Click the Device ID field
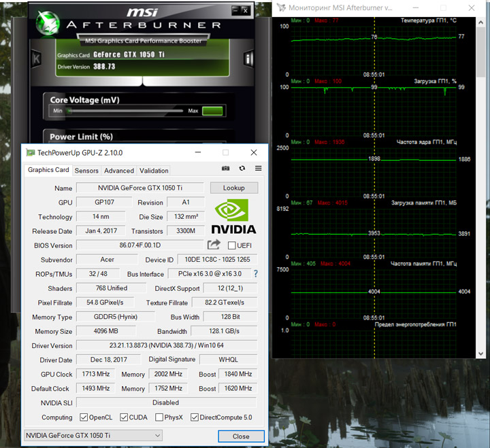The height and width of the screenshot is (448, 490). click(217, 260)
